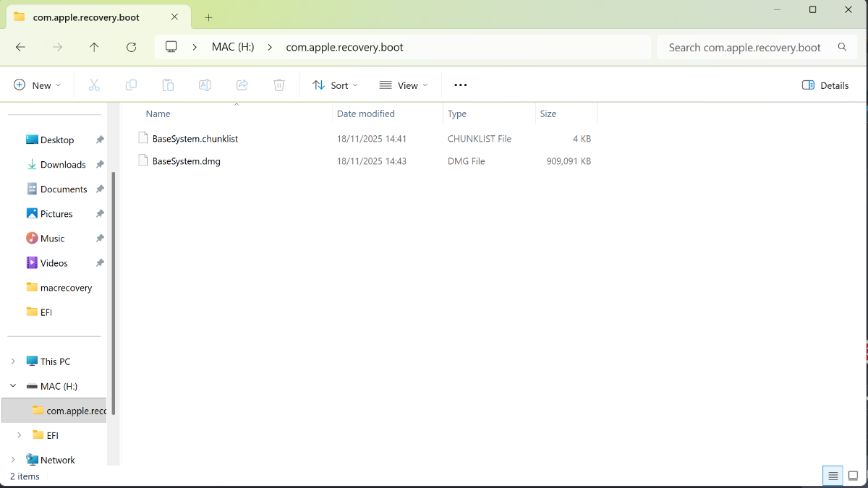The image size is (868, 488).
Task: Click the Rename icon in toolbar
Action: 205,85
